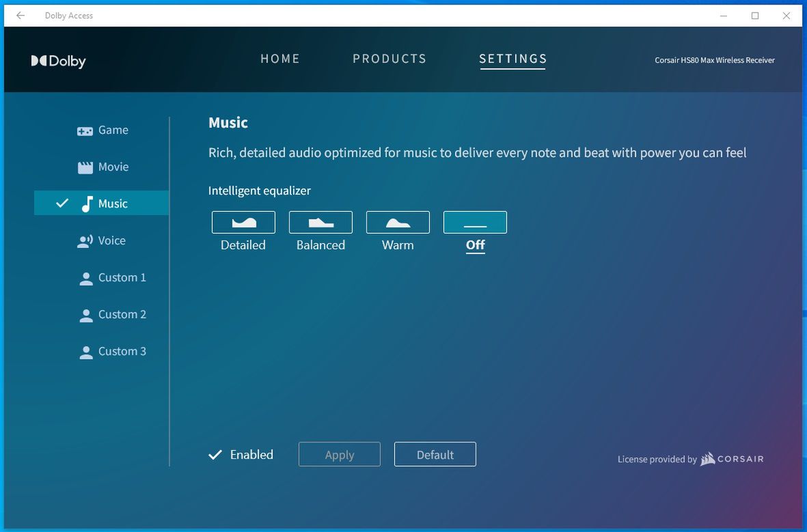Image resolution: width=807 pixels, height=532 pixels.
Task: Click the Custom 1 person icon
Action: [86, 279]
